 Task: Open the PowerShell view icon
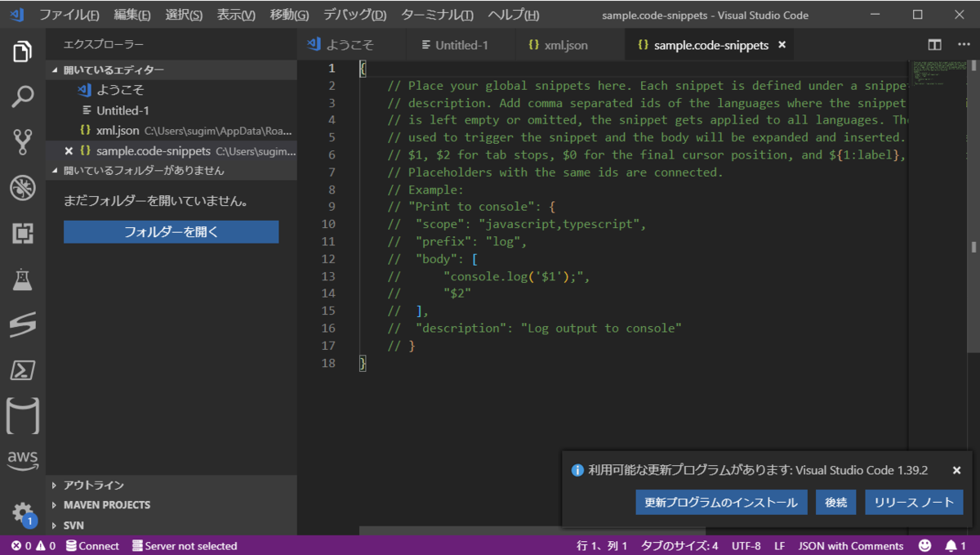tap(22, 370)
